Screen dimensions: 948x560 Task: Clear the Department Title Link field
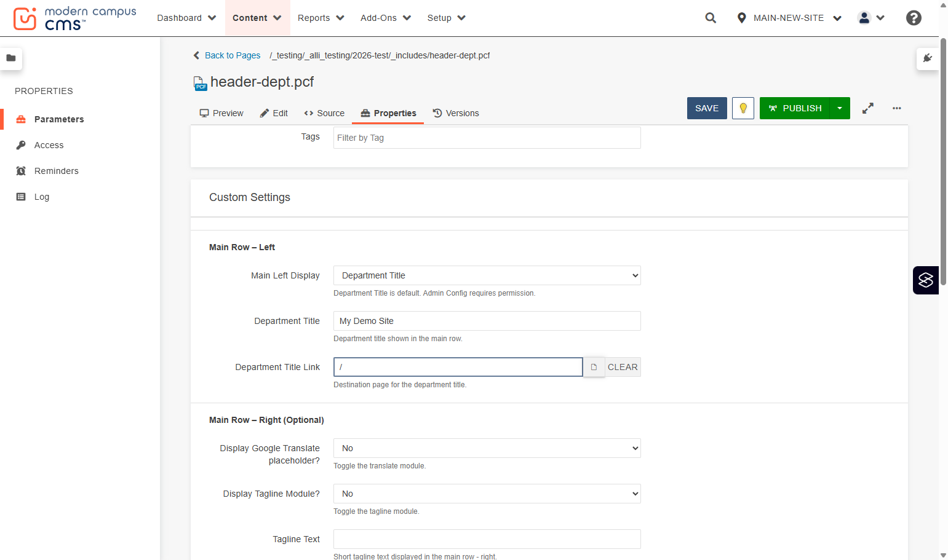[623, 367]
